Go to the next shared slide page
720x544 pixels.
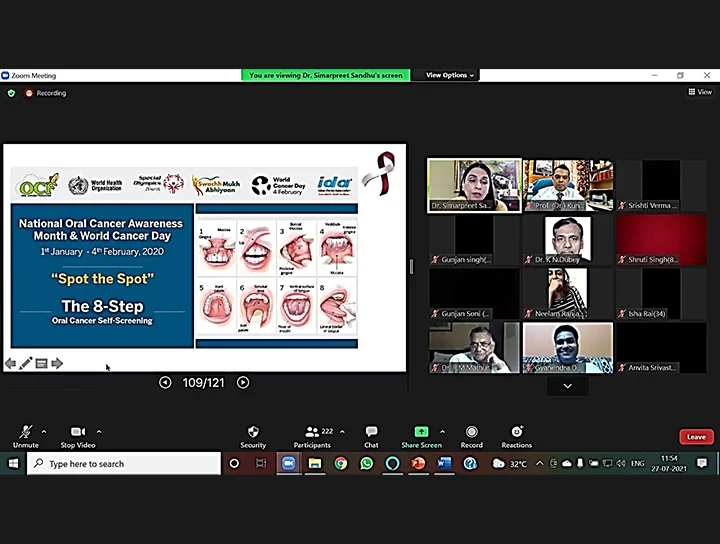click(243, 382)
